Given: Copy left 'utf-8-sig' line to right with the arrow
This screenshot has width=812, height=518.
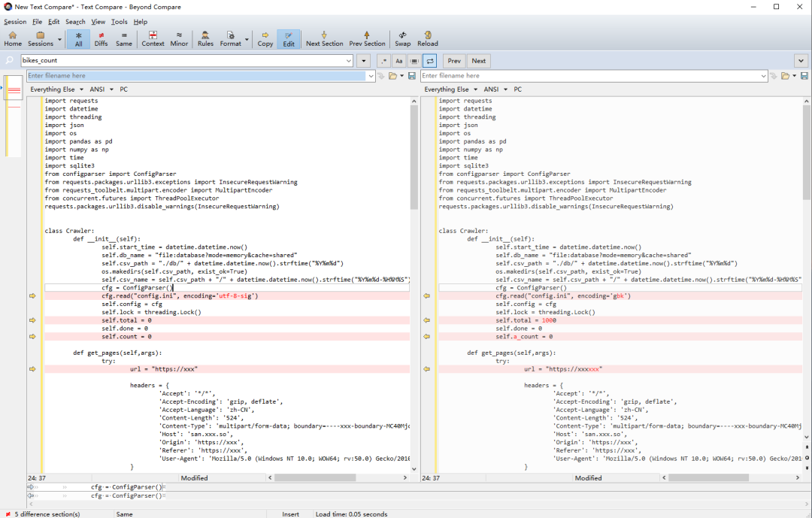Looking at the screenshot, I should coord(32,295).
